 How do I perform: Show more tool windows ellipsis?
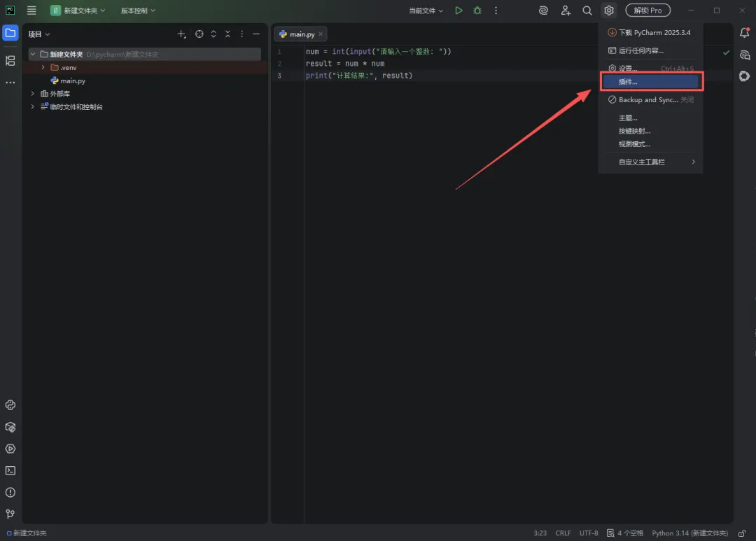coord(10,83)
